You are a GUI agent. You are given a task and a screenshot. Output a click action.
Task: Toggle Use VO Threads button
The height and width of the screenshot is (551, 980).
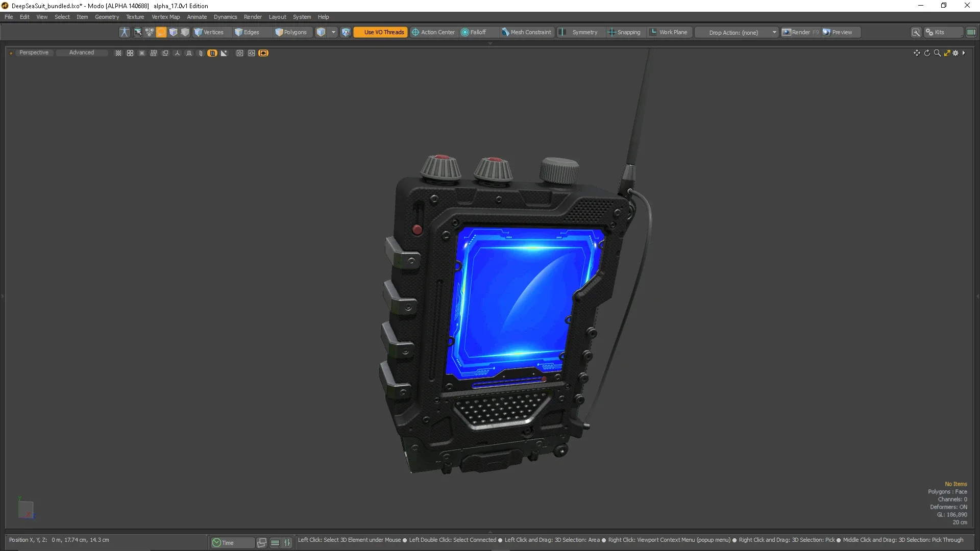click(x=381, y=32)
